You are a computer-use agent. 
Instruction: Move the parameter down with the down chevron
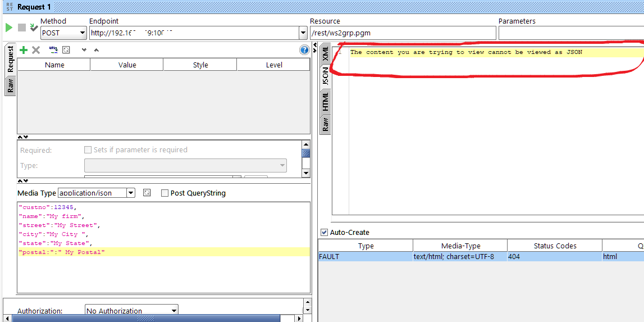pyautogui.click(x=84, y=50)
